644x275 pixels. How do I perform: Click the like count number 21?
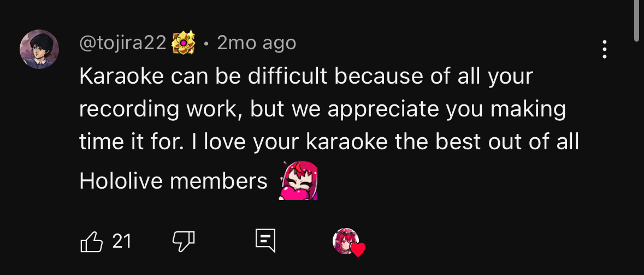point(122,241)
